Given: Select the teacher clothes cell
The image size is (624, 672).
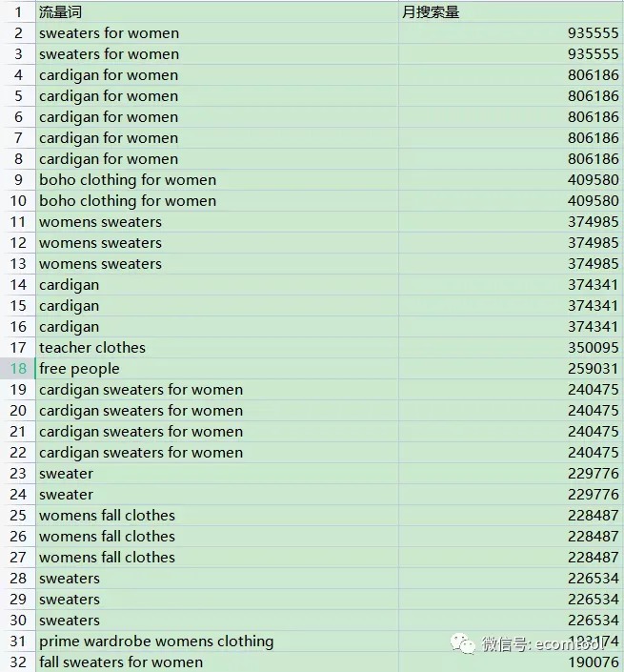Looking at the screenshot, I should pyautogui.click(x=216, y=348).
